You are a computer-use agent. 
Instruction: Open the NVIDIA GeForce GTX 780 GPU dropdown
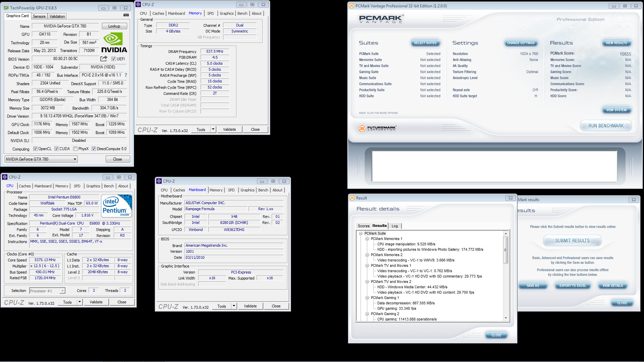41,159
